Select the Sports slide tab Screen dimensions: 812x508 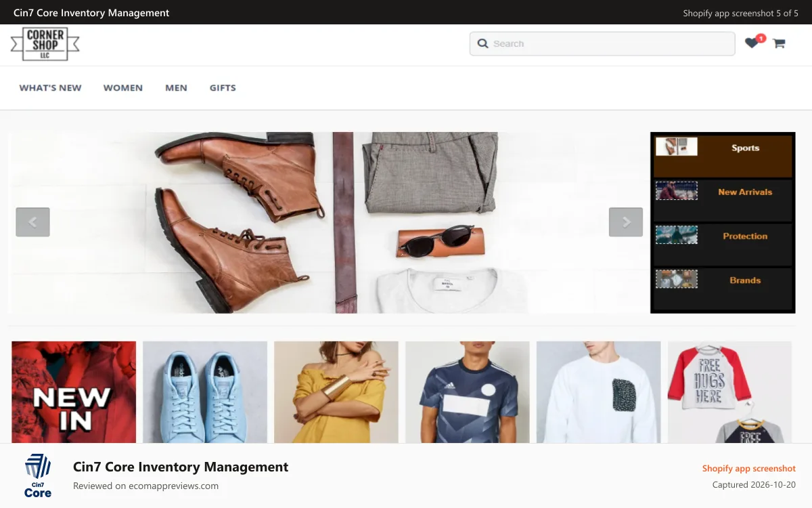(723, 156)
